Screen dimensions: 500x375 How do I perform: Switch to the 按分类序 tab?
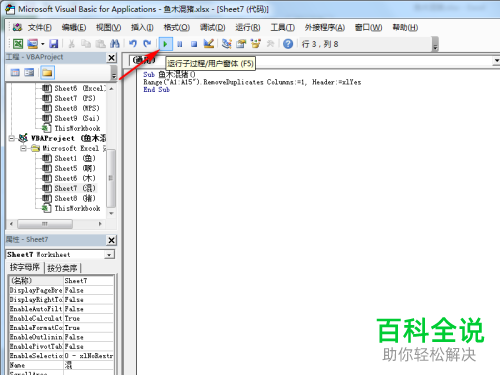tap(62, 268)
